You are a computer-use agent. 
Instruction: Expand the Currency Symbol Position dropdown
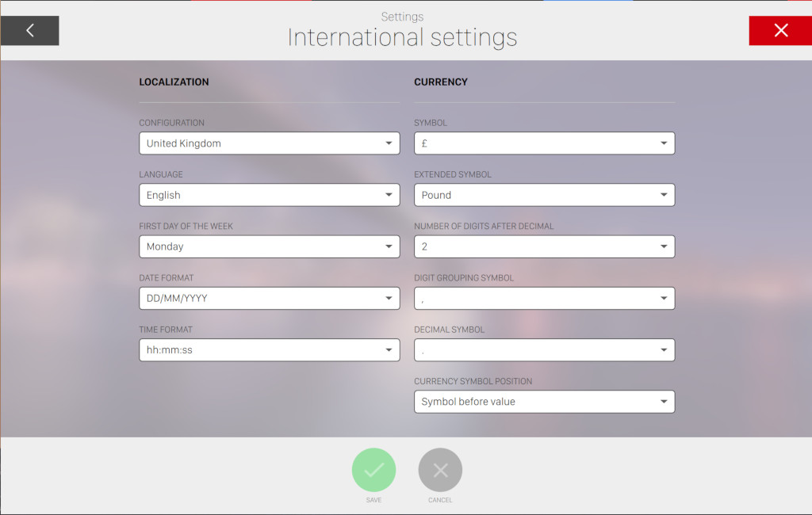click(x=544, y=402)
